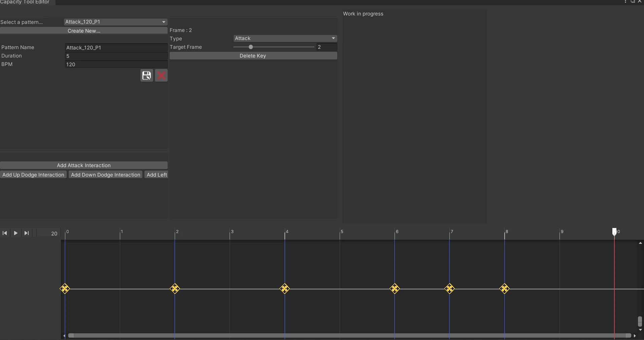Click the Create New... button
The image size is (644, 340).
coord(84,31)
